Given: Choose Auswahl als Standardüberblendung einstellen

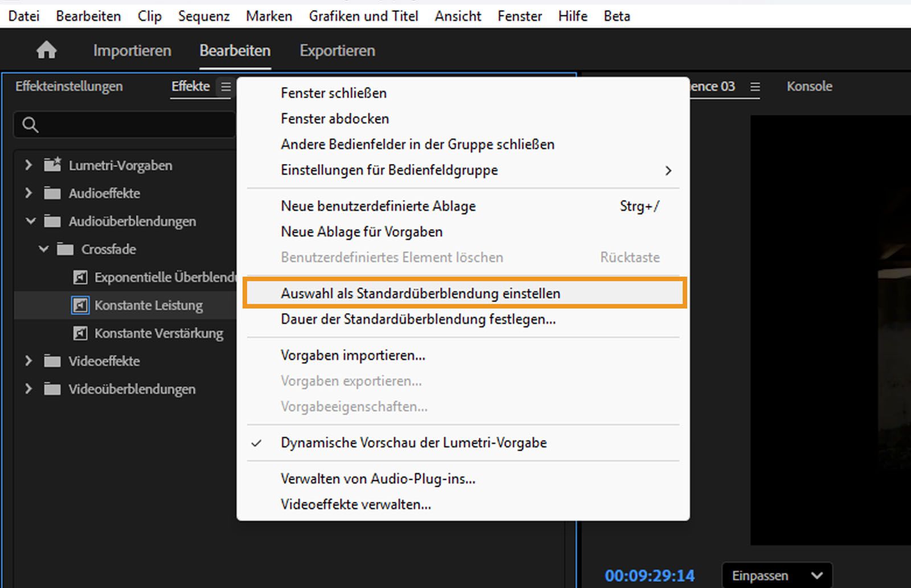Looking at the screenshot, I should [x=463, y=293].
